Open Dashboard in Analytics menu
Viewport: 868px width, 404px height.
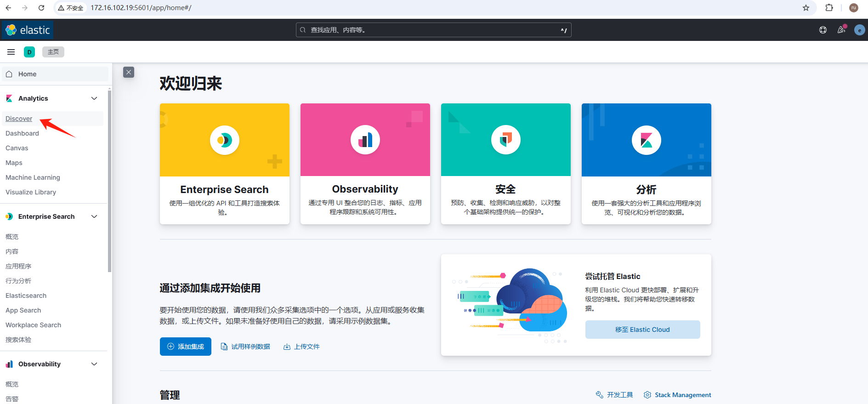(x=22, y=133)
